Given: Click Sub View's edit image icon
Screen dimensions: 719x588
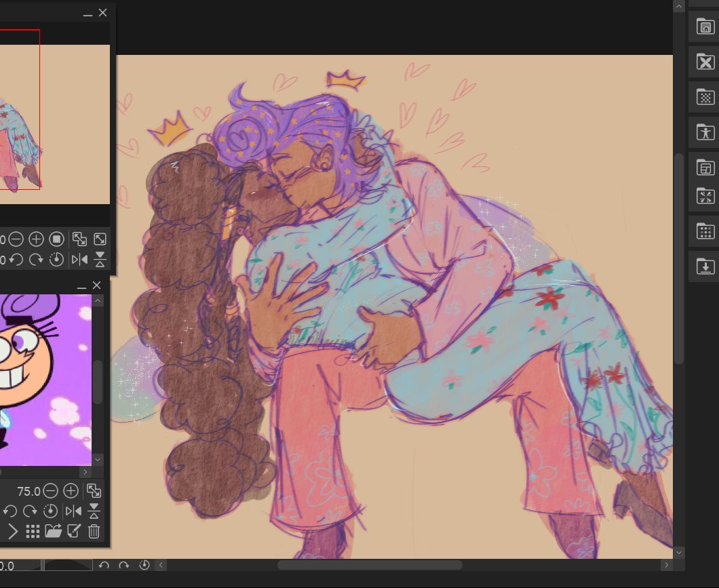Looking at the screenshot, I should [74, 532].
